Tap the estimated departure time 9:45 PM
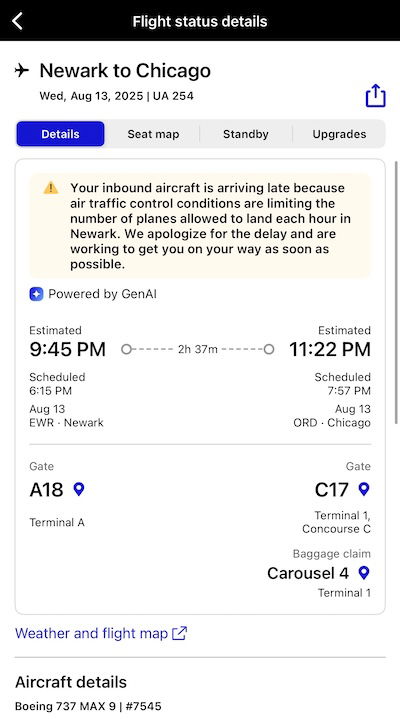 pyautogui.click(x=67, y=349)
